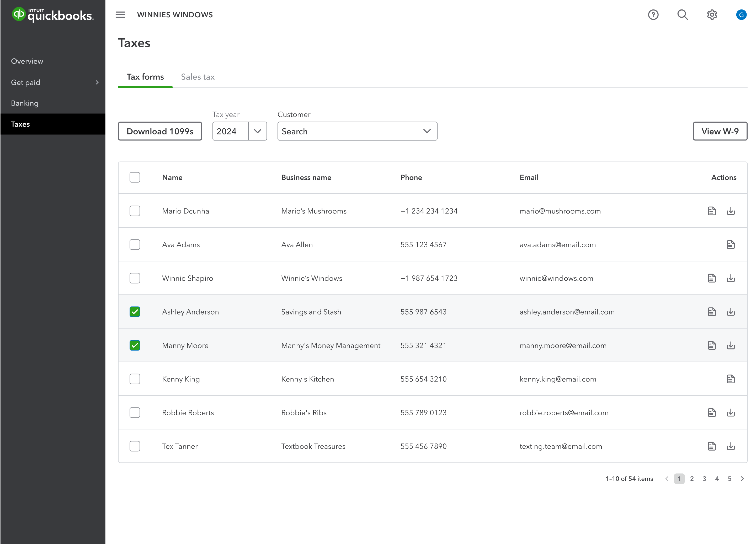Click the Download 1099s button
The image size is (756, 544).
tap(160, 132)
